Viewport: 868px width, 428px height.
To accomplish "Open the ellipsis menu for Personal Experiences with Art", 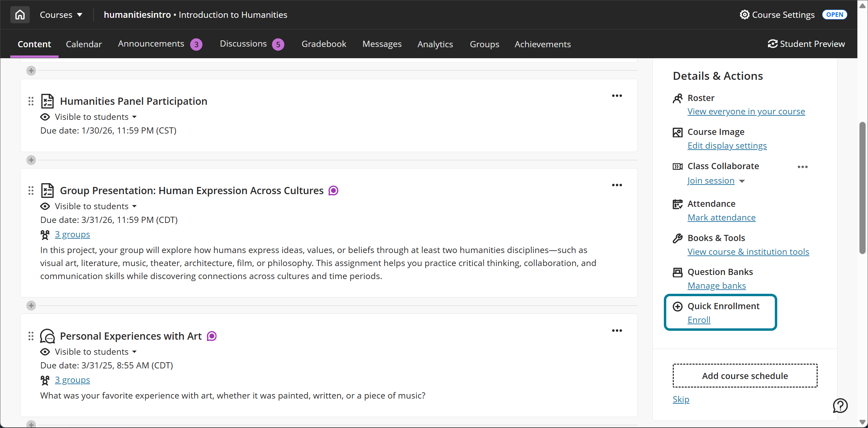I will [617, 330].
